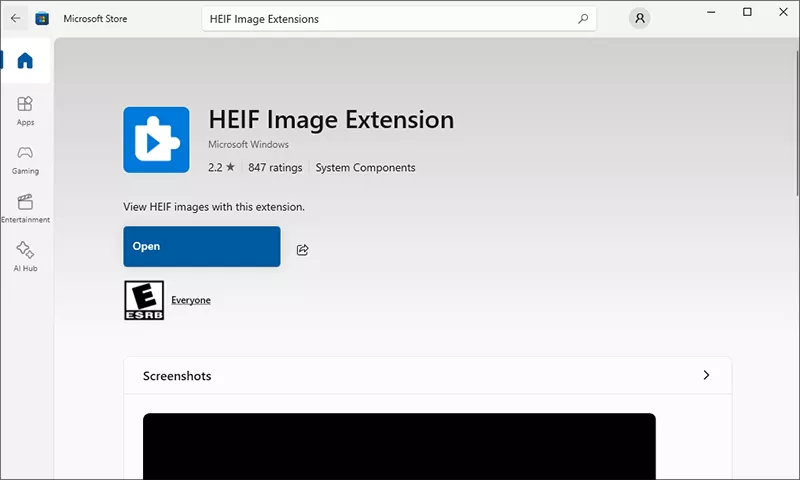
Task: Open the Everyone rating link
Action: pyautogui.click(x=191, y=300)
